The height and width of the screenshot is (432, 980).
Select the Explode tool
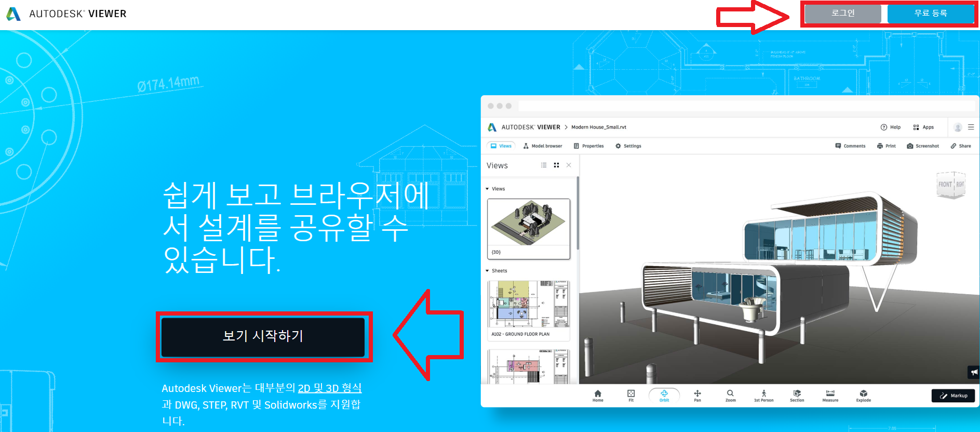click(864, 396)
